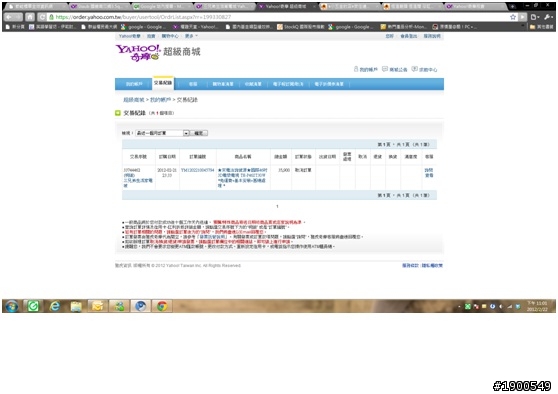Click page number 1 below the table
This screenshot has width=558, height=394.
click(277, 206)
